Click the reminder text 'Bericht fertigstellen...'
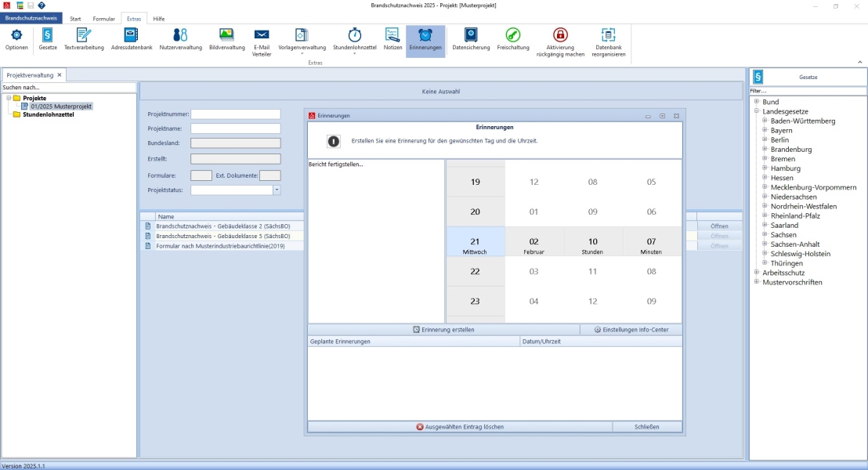The image size is (868, 470). pos(336,164)
